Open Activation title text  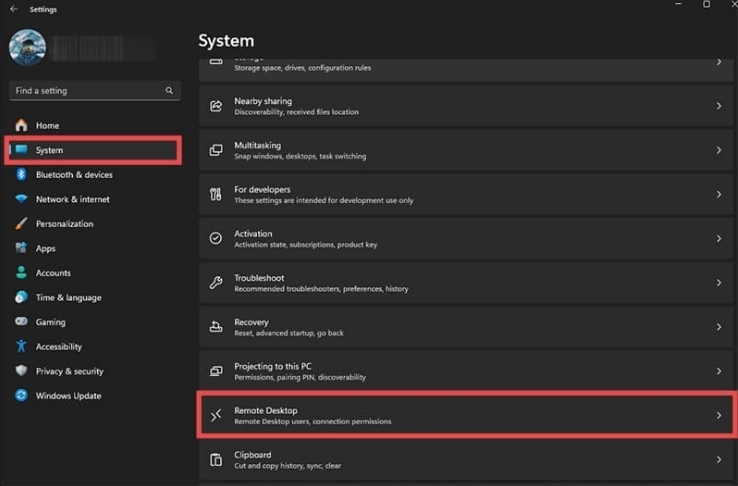coord(253,234)
